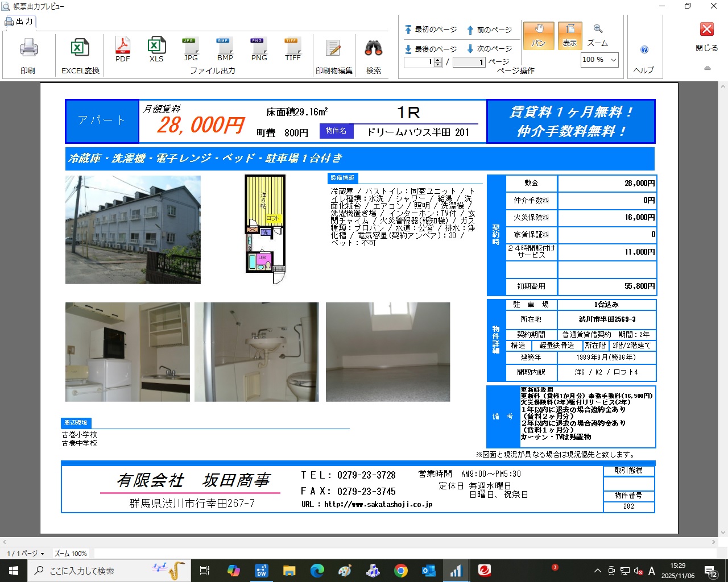
Task: Open 検索 with the binoculars icon
Action: point(374,49)
